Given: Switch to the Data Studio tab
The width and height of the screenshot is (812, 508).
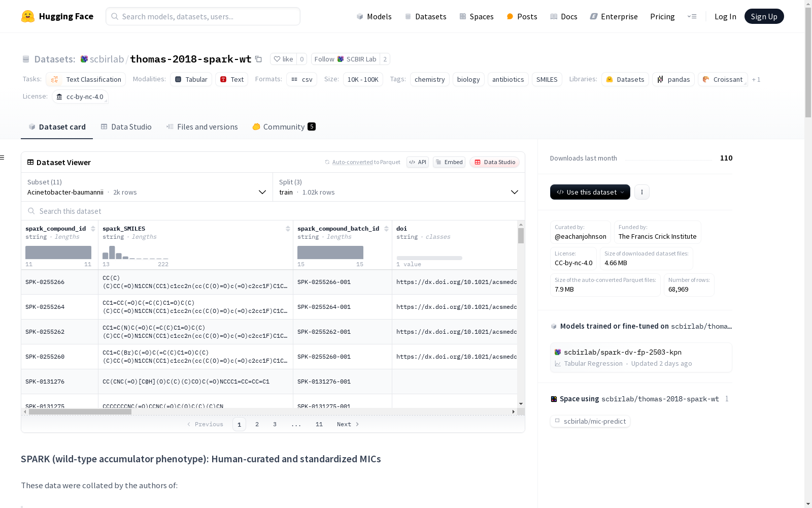Looking at the screenshot, I should pos(126,127).
